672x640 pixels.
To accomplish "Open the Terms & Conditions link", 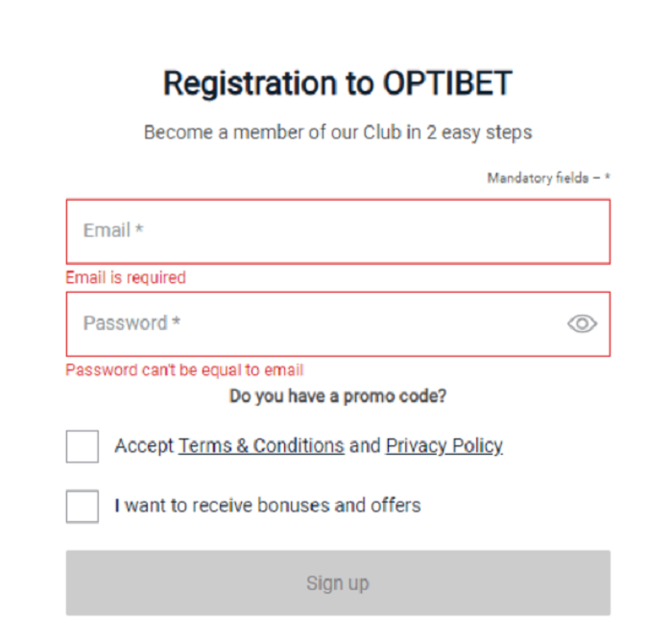I will tap(261, 446).
